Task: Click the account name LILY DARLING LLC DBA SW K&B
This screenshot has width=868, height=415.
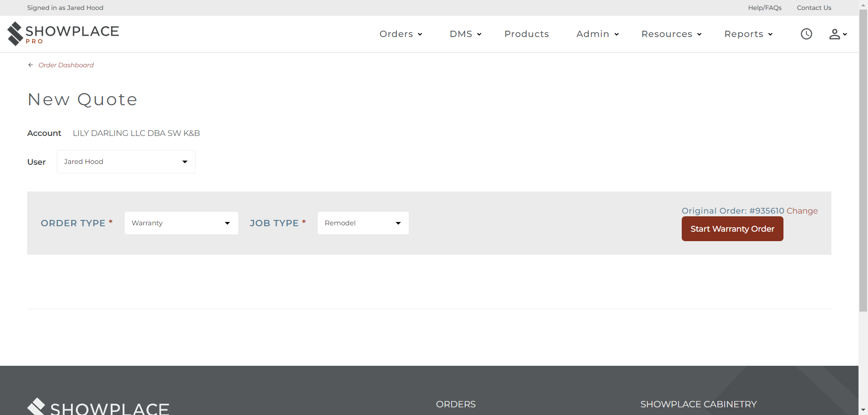Action: tap(136, 133)
